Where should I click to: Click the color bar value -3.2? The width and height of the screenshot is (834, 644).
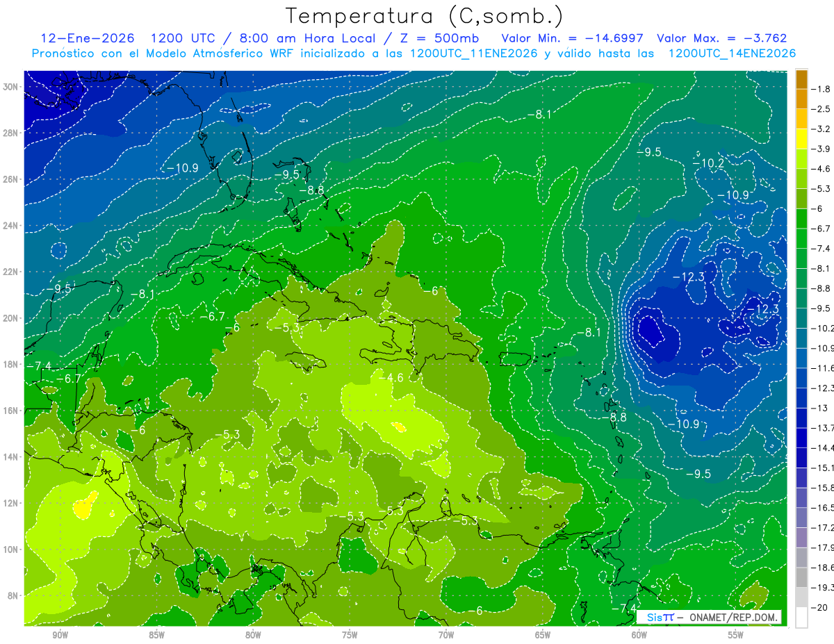[821, 129]
